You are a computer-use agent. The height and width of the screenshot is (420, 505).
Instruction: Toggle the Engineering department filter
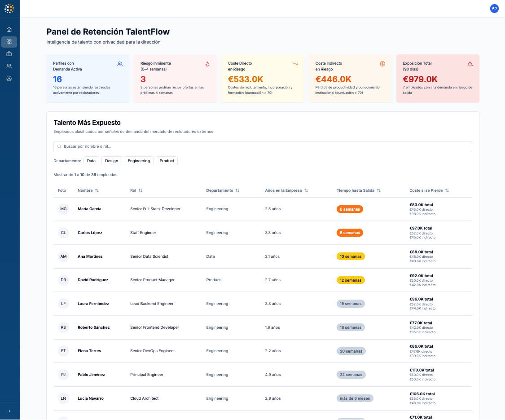[139, 161]
